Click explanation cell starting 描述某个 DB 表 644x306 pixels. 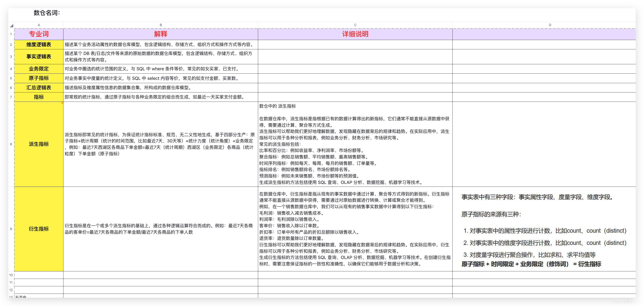click(x=161, y=57)
